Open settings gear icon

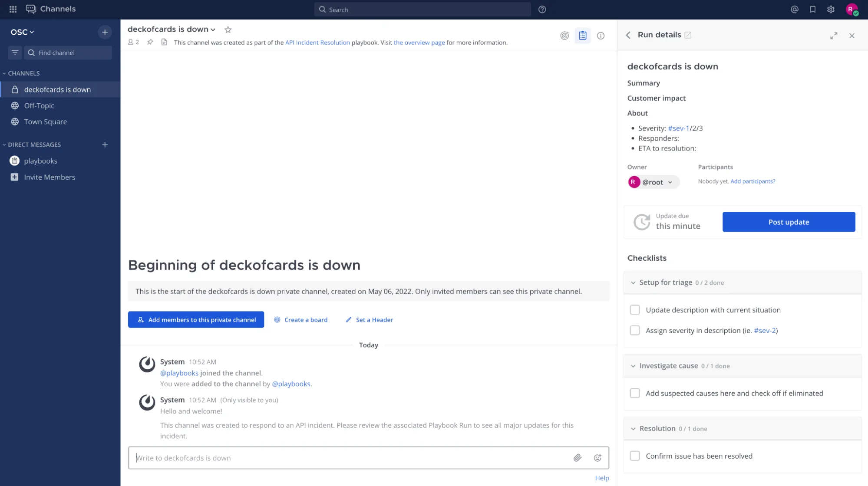click(x=831, y=10)
